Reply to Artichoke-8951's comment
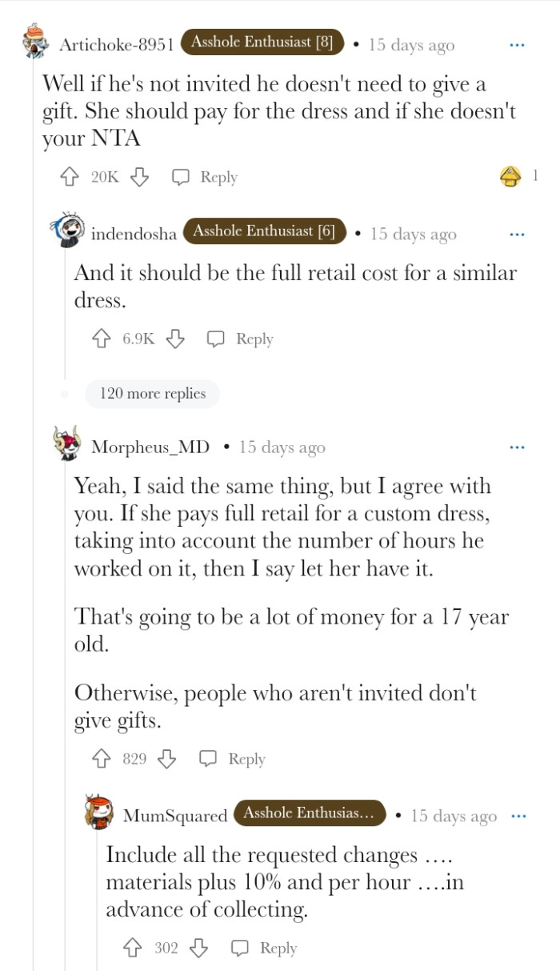The image size is (560, 971). click(x=211, y=177)
